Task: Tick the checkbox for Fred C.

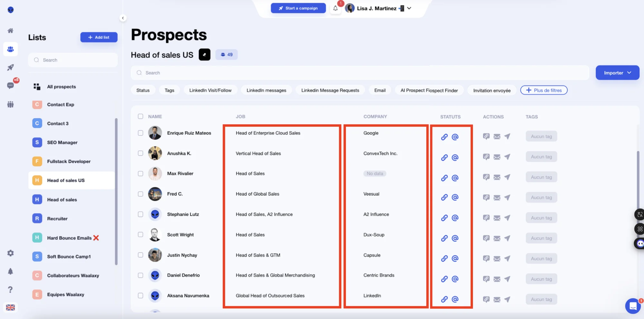Action: coord(140,194)
